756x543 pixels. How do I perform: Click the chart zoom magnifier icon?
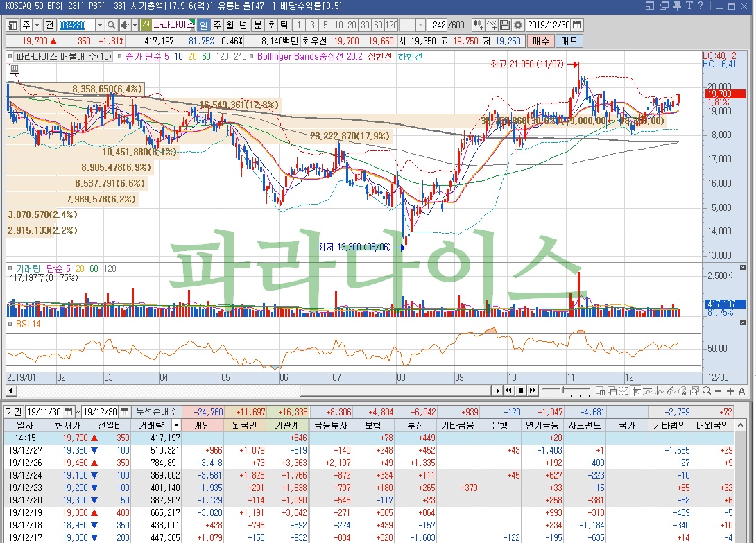(x=707, y=391)
